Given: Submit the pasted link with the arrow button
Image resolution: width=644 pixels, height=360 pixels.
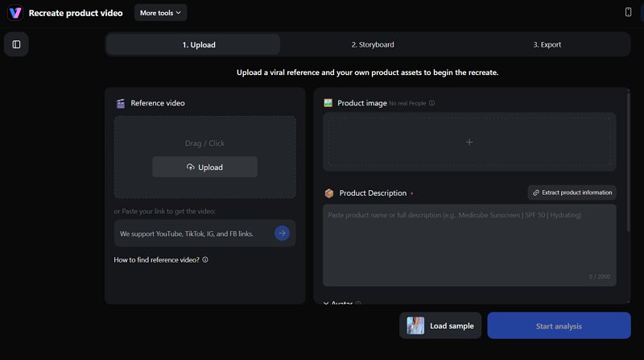Looking at the screenshot, I should coord(282,234).
